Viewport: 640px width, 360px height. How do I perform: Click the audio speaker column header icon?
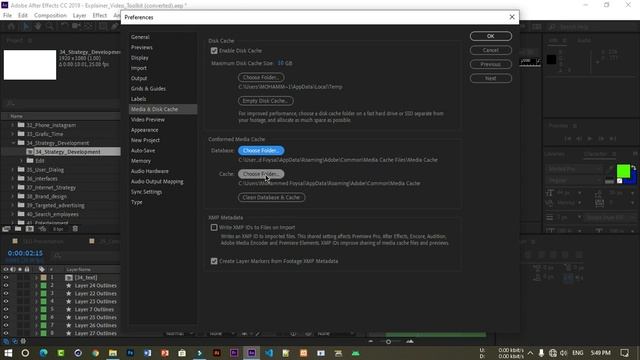pyautogui.click(x=13, y=269)
